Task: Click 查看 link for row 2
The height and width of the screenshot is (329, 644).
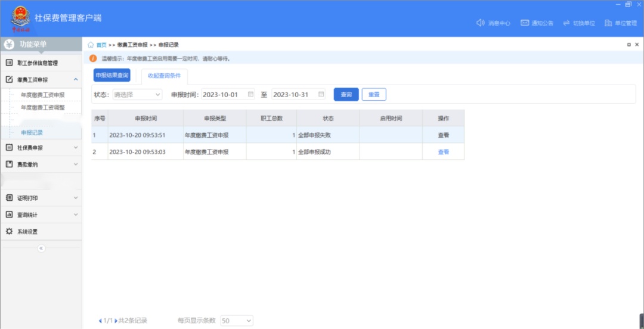Action: (x=443, y=152)
